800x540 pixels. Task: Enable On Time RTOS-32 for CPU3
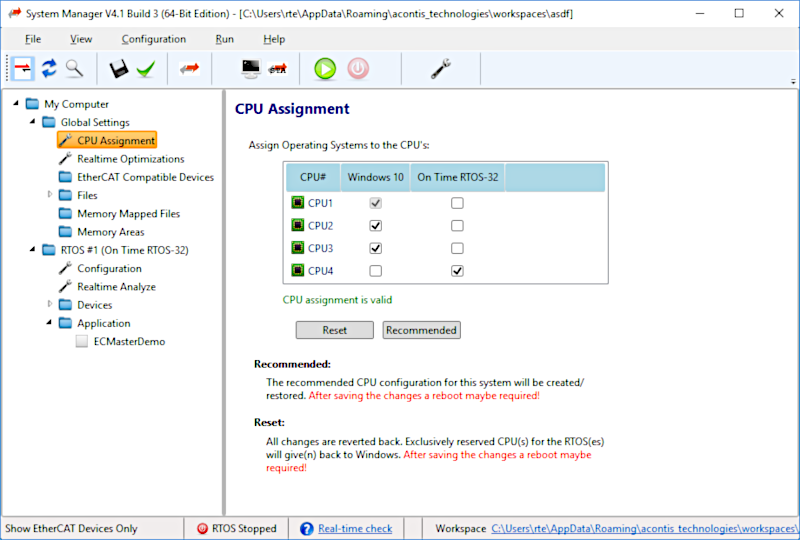coord(457,248)
